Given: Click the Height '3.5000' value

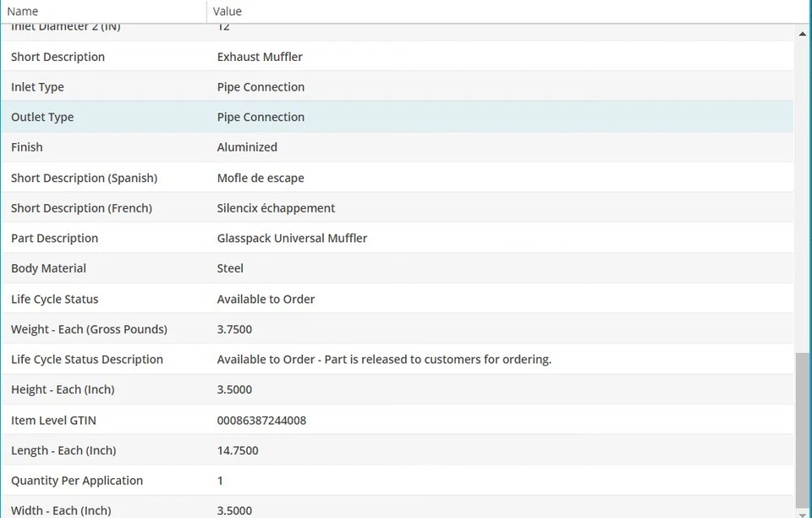Looking at the screenshot, I should coord(234,389).
